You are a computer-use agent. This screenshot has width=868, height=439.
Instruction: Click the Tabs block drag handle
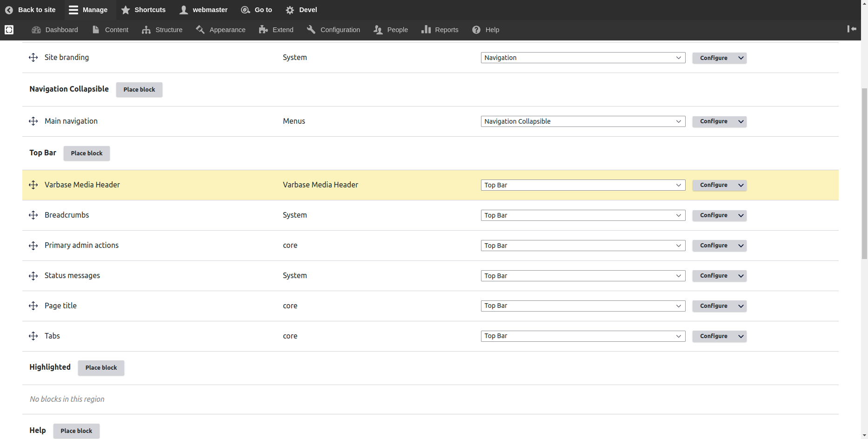(33, 336)
